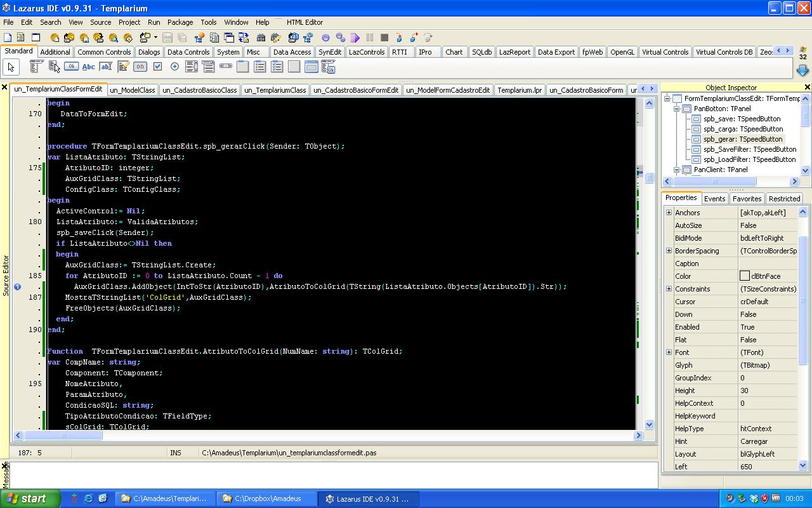Expand the Constraints property
The image size is (812, 508).
click(x=669, y=289)
